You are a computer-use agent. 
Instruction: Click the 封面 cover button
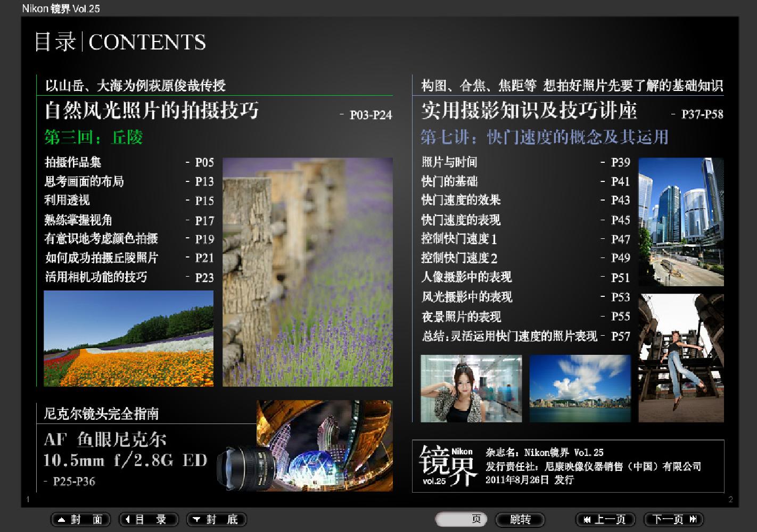point(80,520)
